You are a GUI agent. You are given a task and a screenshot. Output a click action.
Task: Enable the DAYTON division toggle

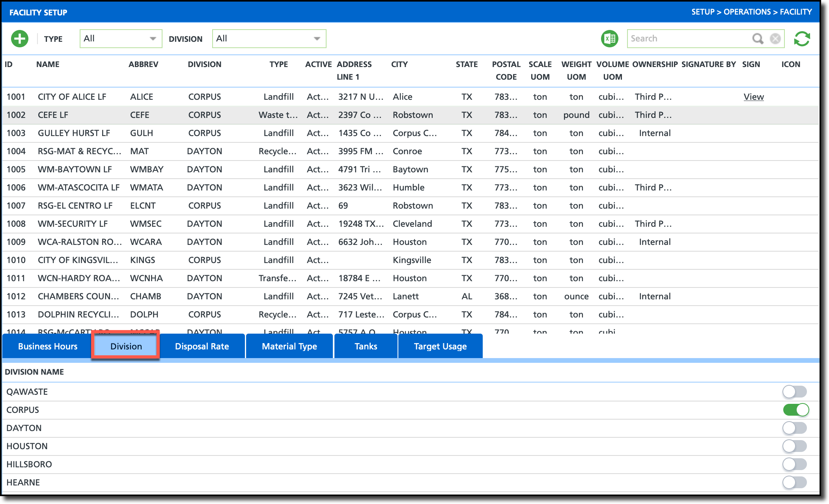[795, 428]
